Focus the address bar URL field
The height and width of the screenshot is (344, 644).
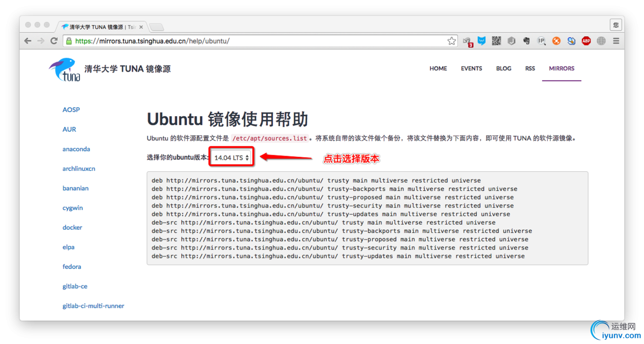(x=260, y=40)
